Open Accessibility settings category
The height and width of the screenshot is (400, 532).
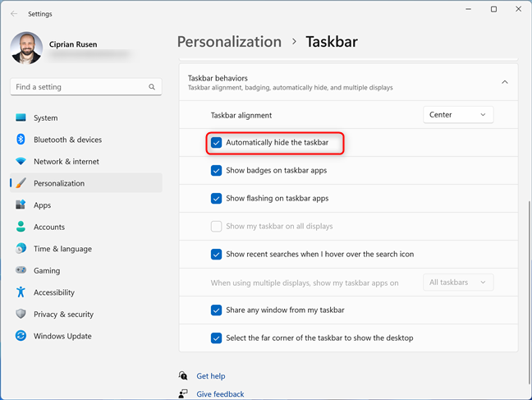(x=86, y=292)
